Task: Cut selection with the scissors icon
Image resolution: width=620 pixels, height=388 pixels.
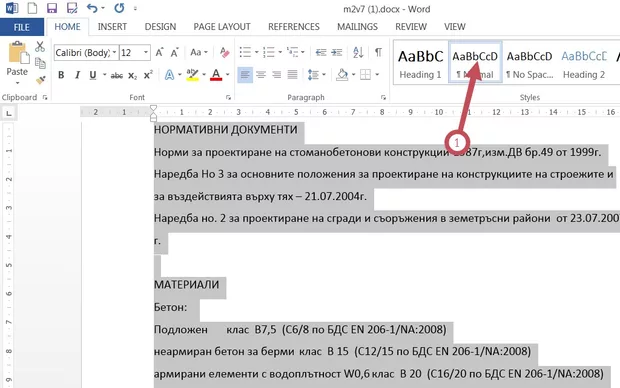Action: [x=40, y=46]
